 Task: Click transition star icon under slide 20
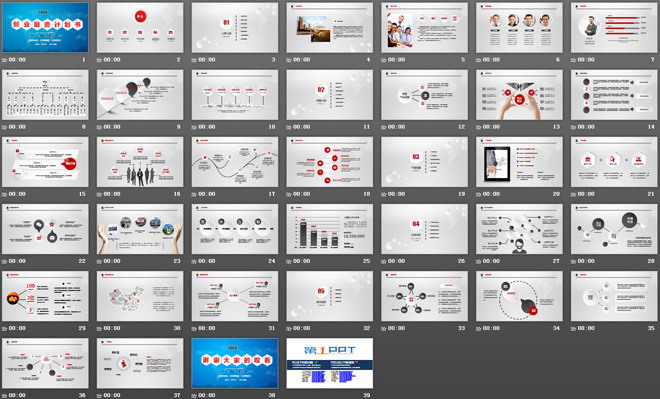tap(479, 194)
